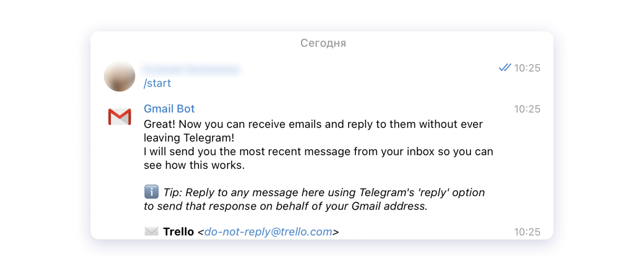
Task: Click the blue double-check read receipt
Action: point(505,67)
